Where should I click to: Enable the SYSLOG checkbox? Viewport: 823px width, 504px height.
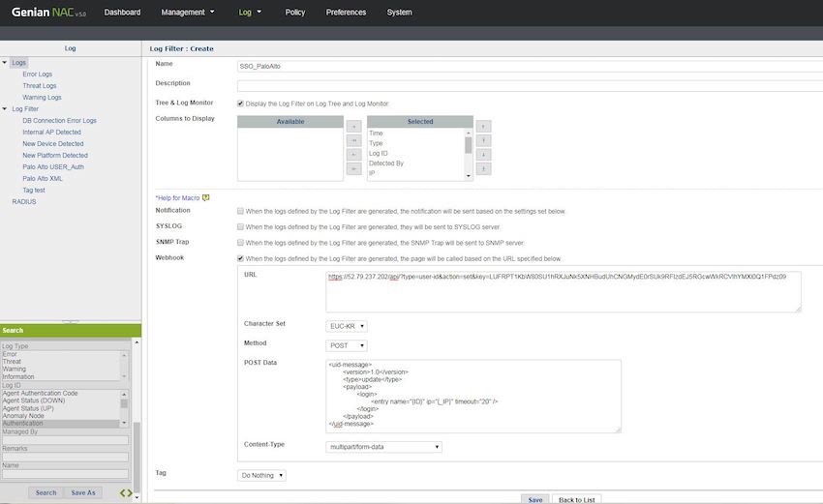pos(240,226)
